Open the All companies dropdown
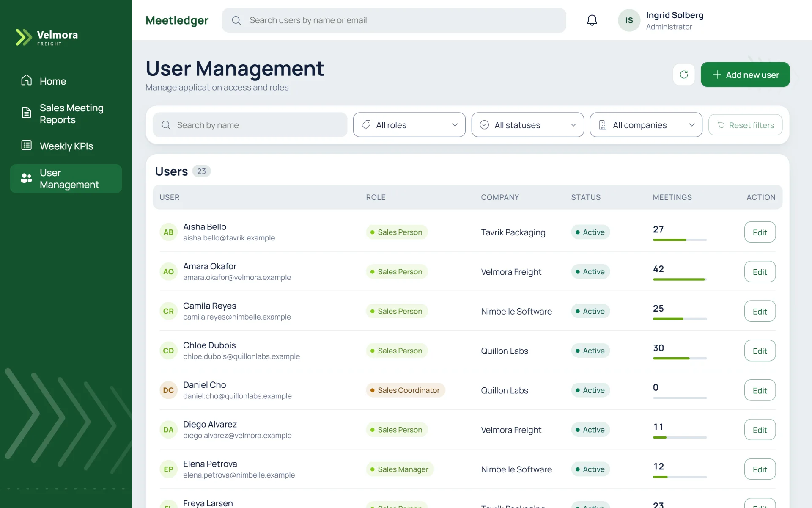Viewport: 812px width, 508px height. click(646, 125)
